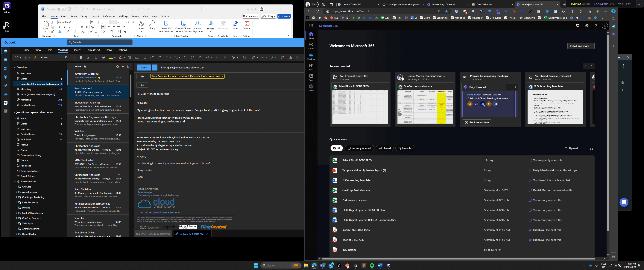Toggle Bold in Word's Font group
This screenshot has width=644, height=270.
[60, 27]
